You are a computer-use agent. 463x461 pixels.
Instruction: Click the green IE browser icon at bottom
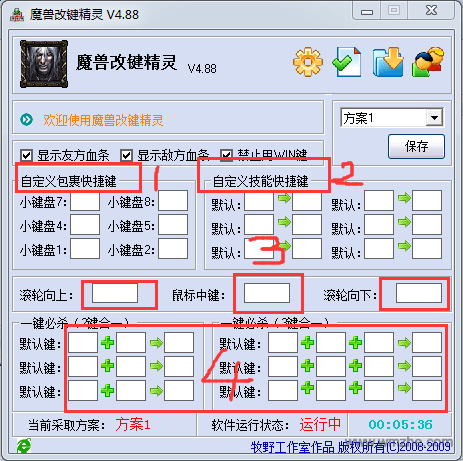(x=24, y=446)
